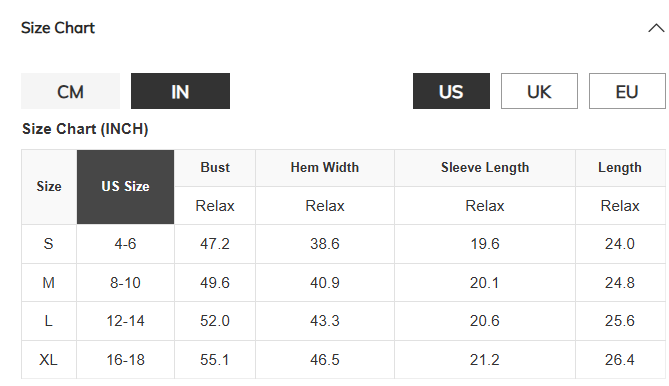Select the size XL row label
Image resolution: width=669 pixels, height=386 pixels.
click(49, 360)
